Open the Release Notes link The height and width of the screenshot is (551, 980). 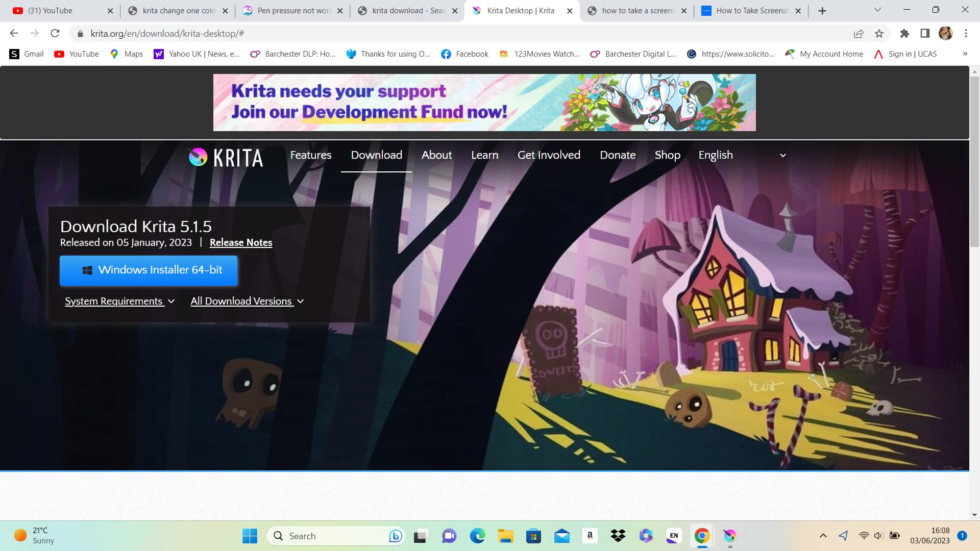coord(241,243)
